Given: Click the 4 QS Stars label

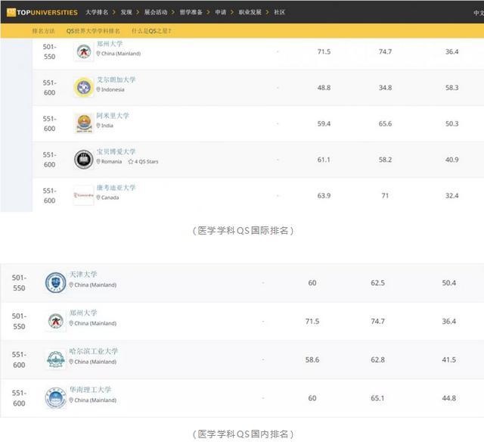Looking at the screenshot, I should point(146,162).
